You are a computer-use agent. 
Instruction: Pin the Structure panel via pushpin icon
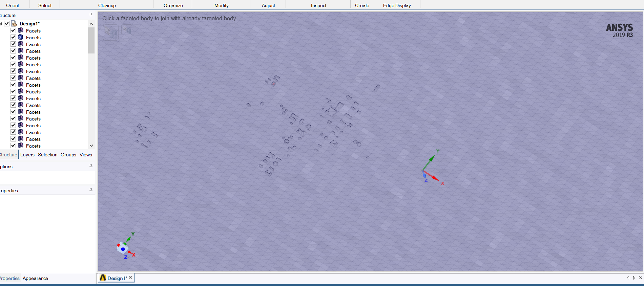coord(91,15)
